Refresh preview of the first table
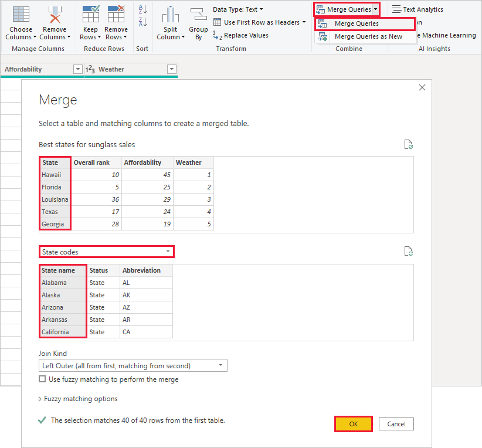Viewport: 482px width, 448px height. pos(409,145)
